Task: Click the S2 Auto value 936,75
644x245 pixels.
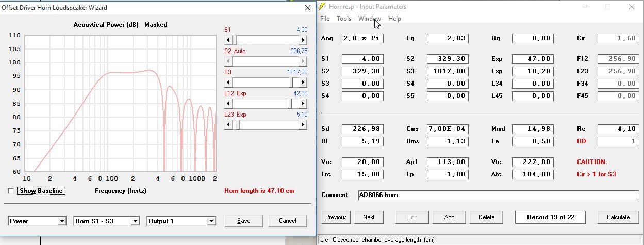Action: (x=299, y=51)
